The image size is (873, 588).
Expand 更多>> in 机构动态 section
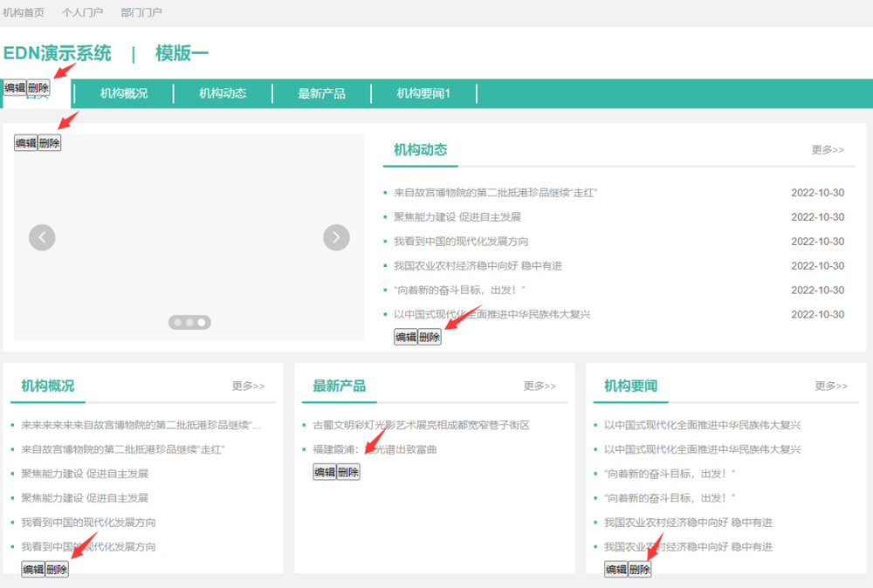[828, 150]
